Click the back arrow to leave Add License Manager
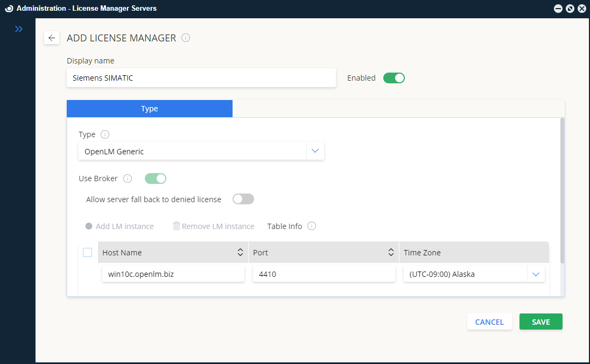 coord(52,38)
